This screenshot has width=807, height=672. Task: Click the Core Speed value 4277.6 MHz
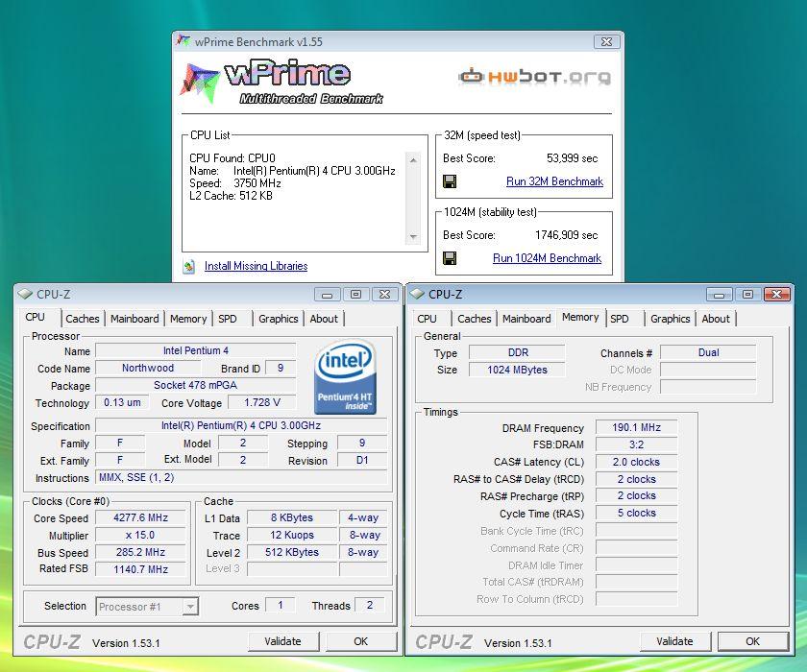click(x=140, y=517)
